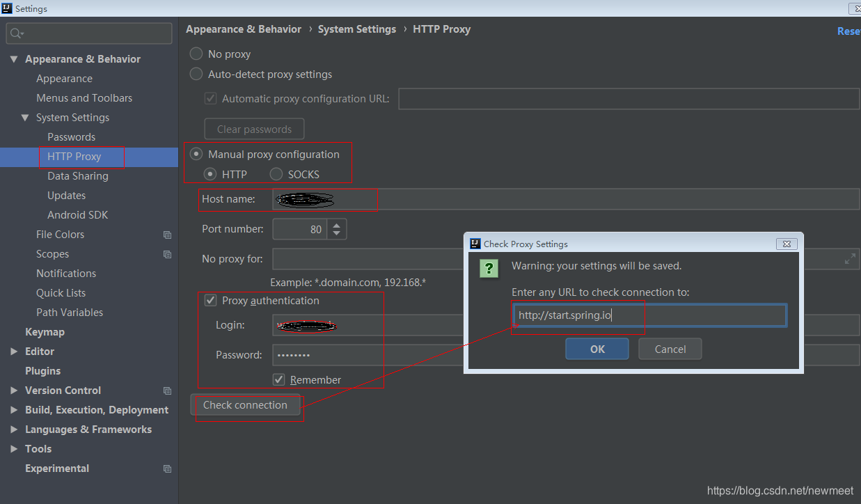The height and width of the screenshot is (504, 861).
Task: Choose the SOCKS proxy type radio button
Action: point(276,174)
